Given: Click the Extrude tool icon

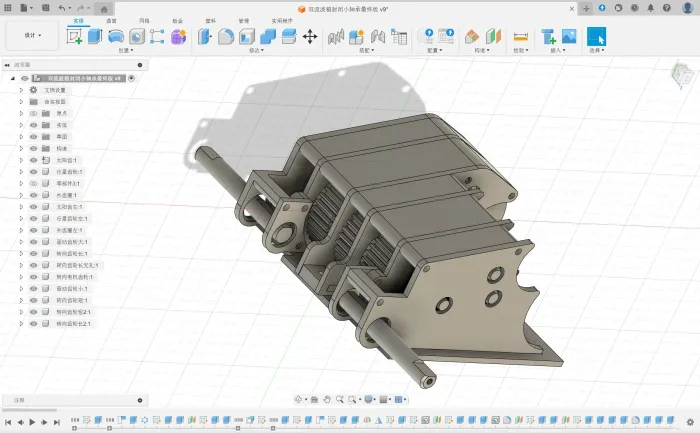Looking at the screenshot, I should point(95,36).
